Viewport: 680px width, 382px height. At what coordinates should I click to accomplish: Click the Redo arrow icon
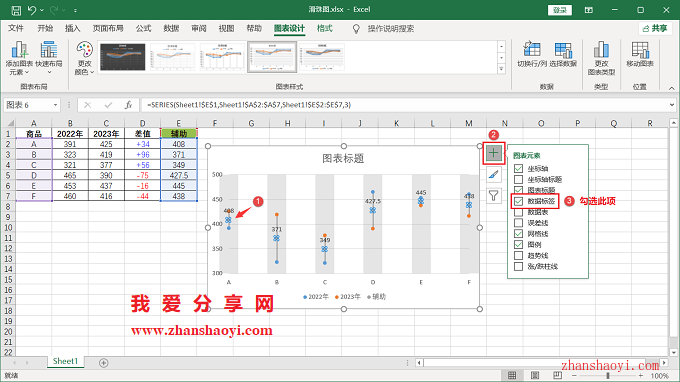tap(54, 10)
